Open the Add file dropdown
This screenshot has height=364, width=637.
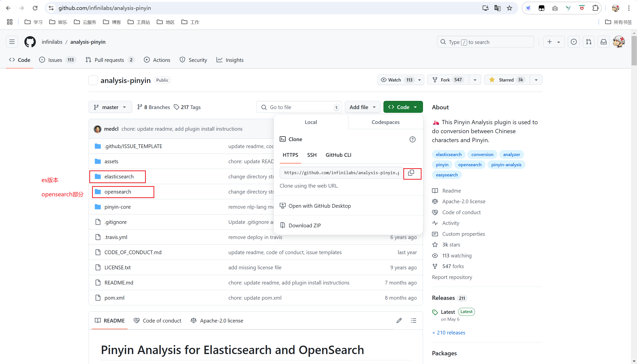362,107
